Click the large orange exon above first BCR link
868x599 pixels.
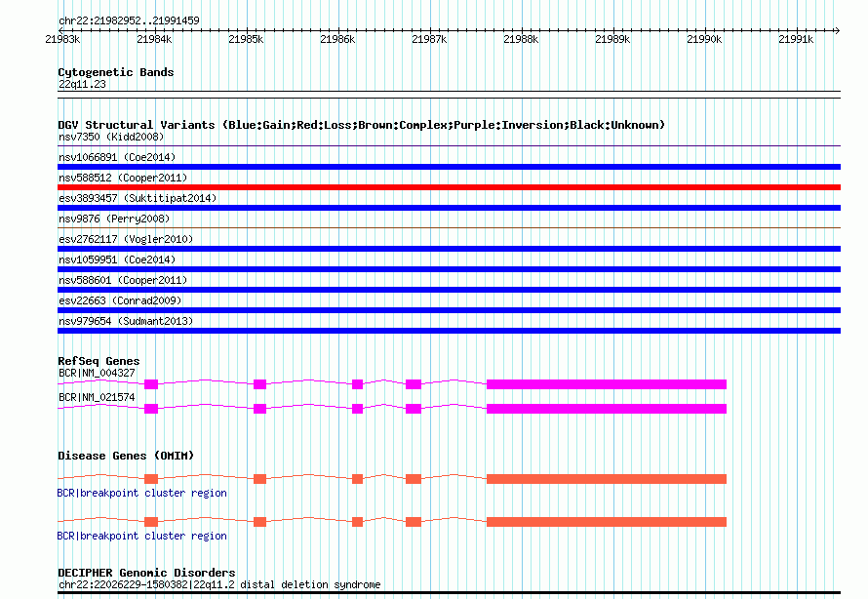607,479
